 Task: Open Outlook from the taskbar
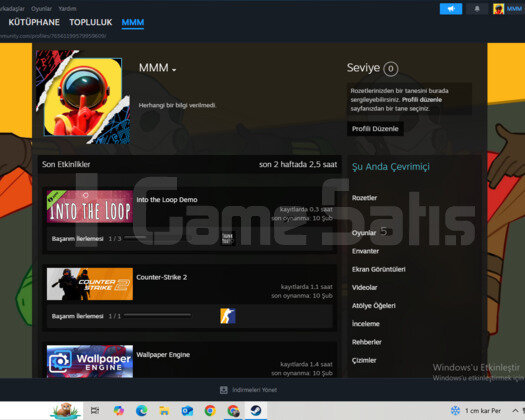point(187,411)
